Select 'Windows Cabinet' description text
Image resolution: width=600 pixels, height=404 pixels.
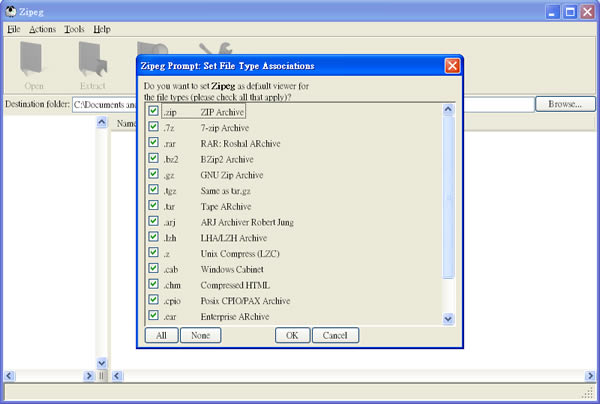[x=232, y=269]
